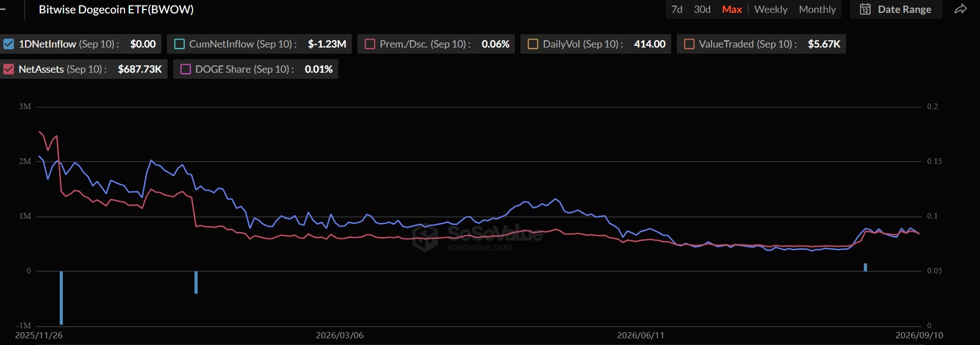Click the 0.06% Prem./Dsc. value
This screenshot has height=345, width=980.
(495, 44)
